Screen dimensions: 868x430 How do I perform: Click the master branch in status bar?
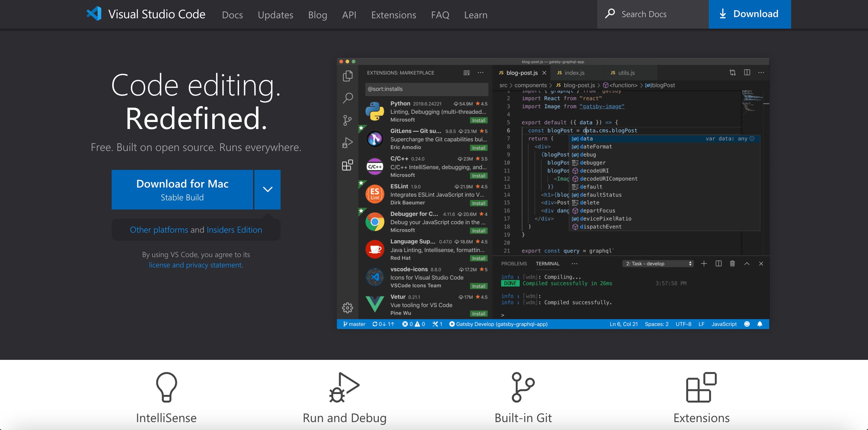point(354,324)
